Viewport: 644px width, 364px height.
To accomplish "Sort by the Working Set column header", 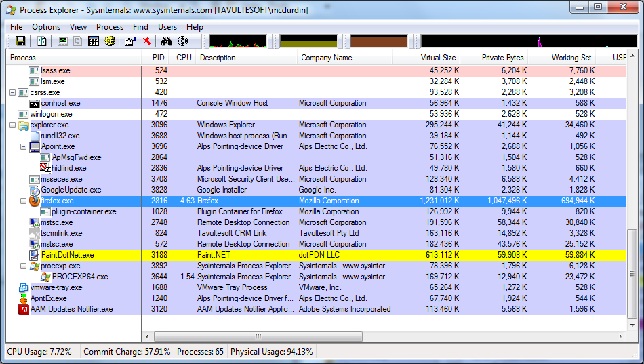I will point(561,58).
